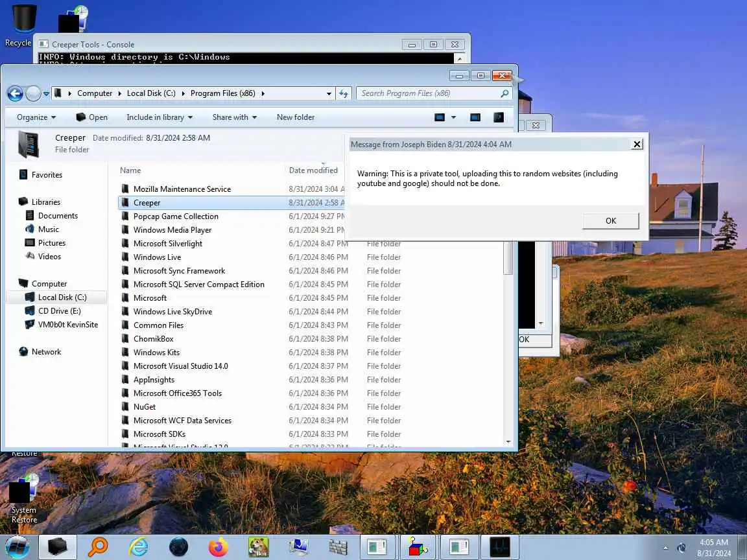Viewport: 747px width, 560px height.
Task: Select the Creeper folder row
Action: click(231, 203)
